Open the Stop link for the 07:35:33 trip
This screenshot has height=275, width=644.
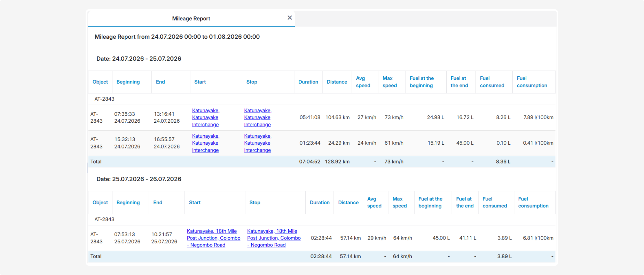pyautogui.click(x=258, y=117)
